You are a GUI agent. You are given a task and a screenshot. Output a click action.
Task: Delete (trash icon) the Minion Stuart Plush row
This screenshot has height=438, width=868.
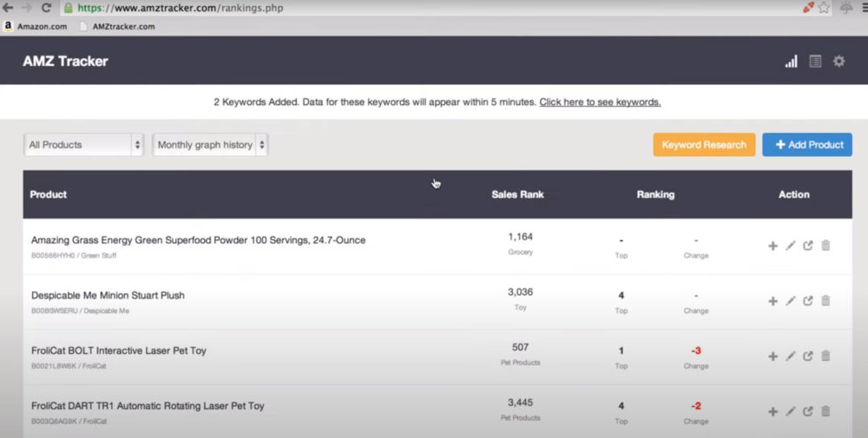(x=825, y=301)
